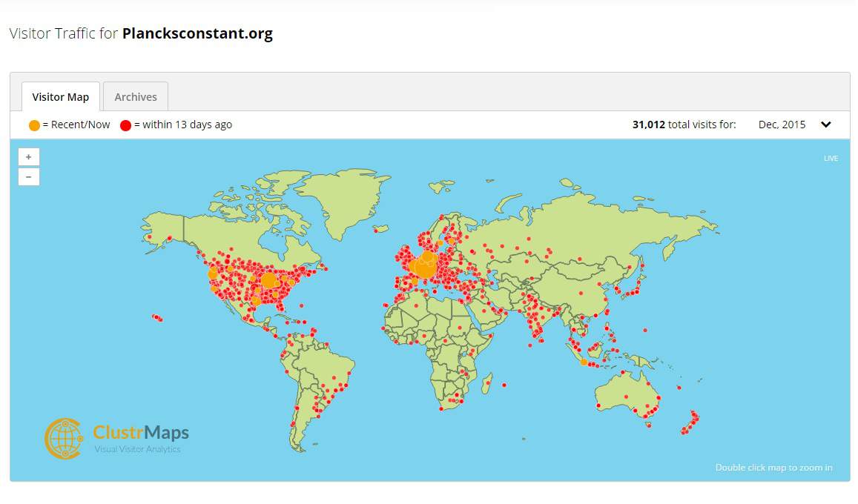The image size is (858, 504).
Task: Click the minus zoom out button
Action: pyautogui.click(x=28, y=177)
